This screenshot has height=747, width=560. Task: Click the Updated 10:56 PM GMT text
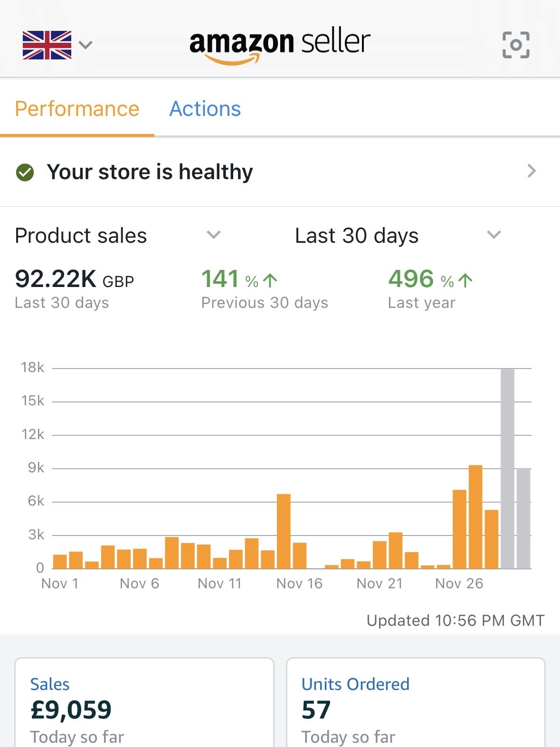pos(455,620)
